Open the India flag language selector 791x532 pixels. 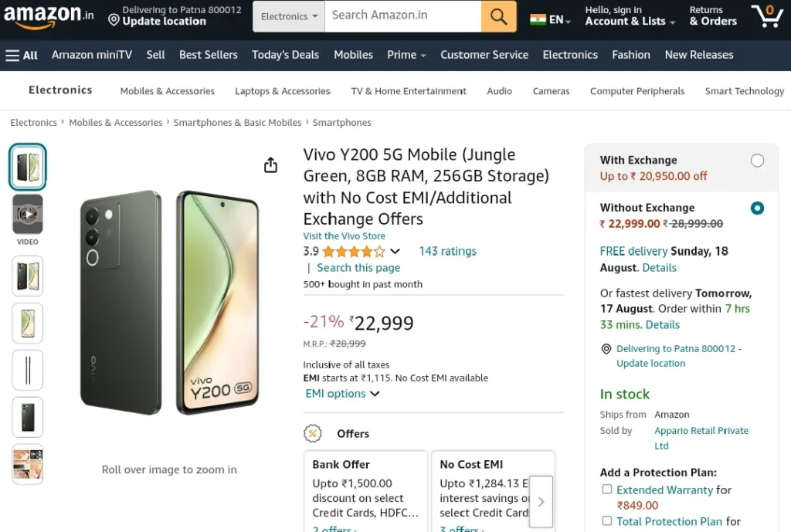[550, 19]
